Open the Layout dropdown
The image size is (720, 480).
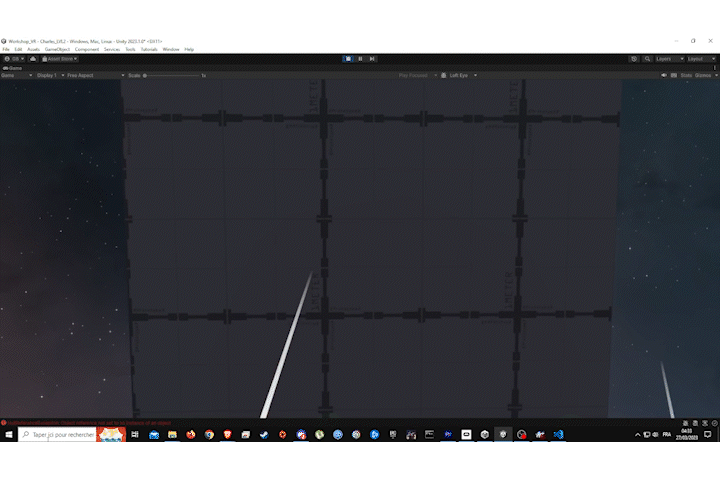(698, 59)
